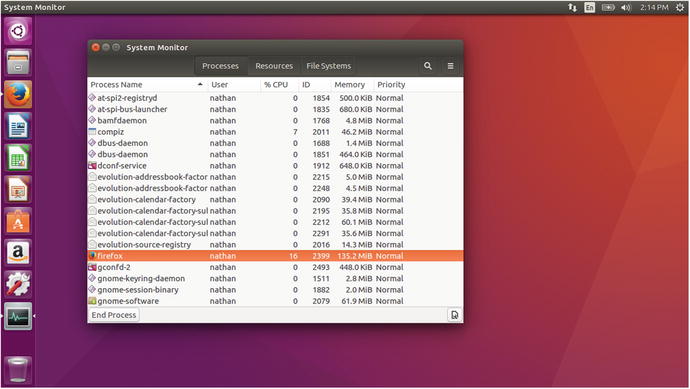Open System Settings from launcher
Screen dimensions: 690x389
[18, 285]
